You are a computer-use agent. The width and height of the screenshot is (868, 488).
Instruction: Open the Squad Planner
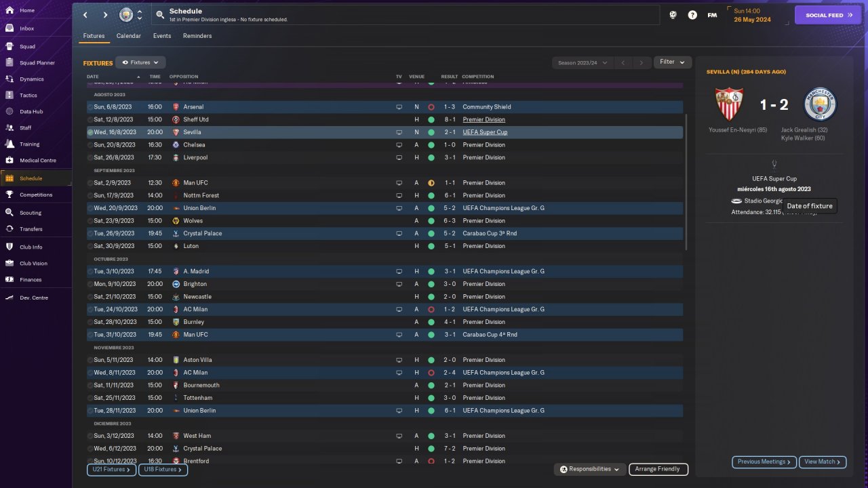[36, 63]
